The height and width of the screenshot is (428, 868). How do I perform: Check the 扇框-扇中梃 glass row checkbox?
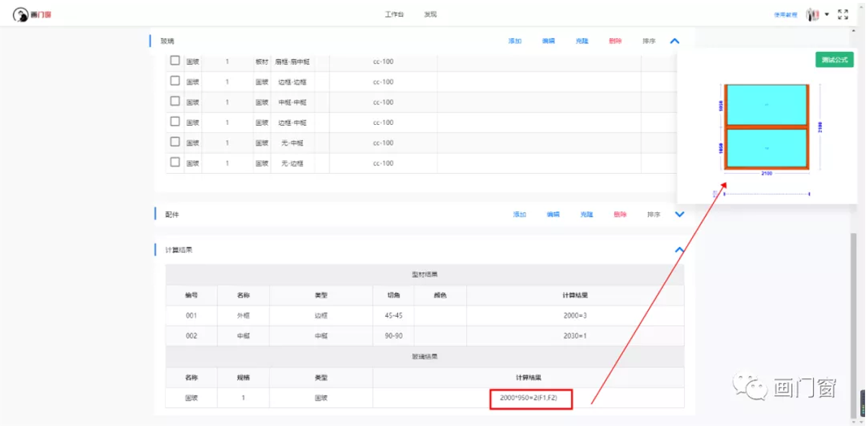coord(174,61)
